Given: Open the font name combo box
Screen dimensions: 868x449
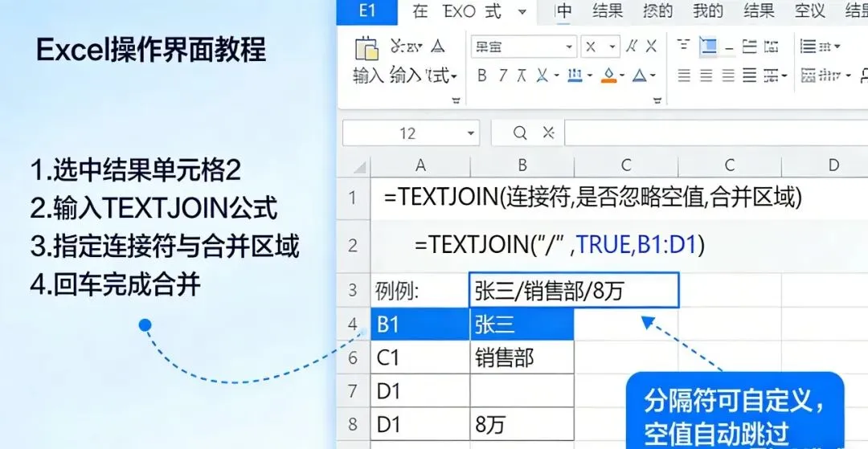Looking at the screenshot, I should pos(524,47).
